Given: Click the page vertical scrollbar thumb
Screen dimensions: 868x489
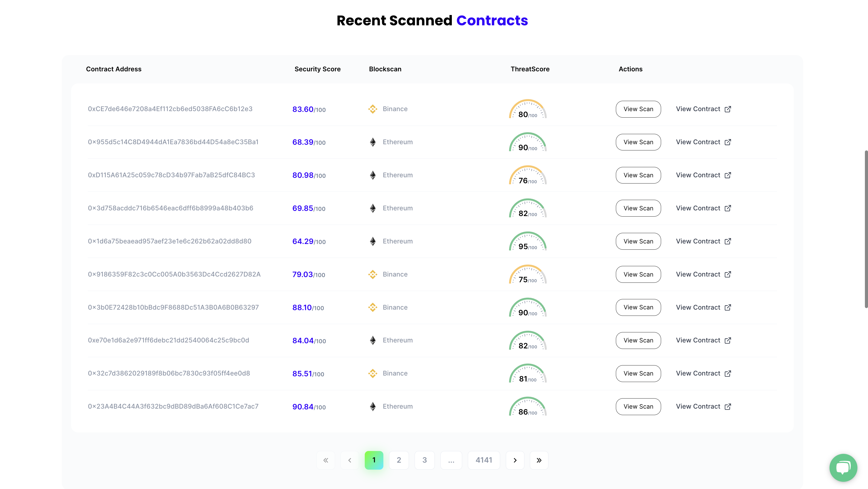Looking at the screenshot, I should (x=866, y=229).
